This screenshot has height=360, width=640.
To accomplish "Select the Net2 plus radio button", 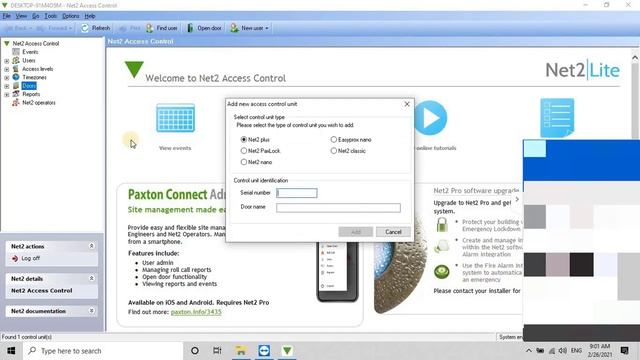I will coord(244,140).
